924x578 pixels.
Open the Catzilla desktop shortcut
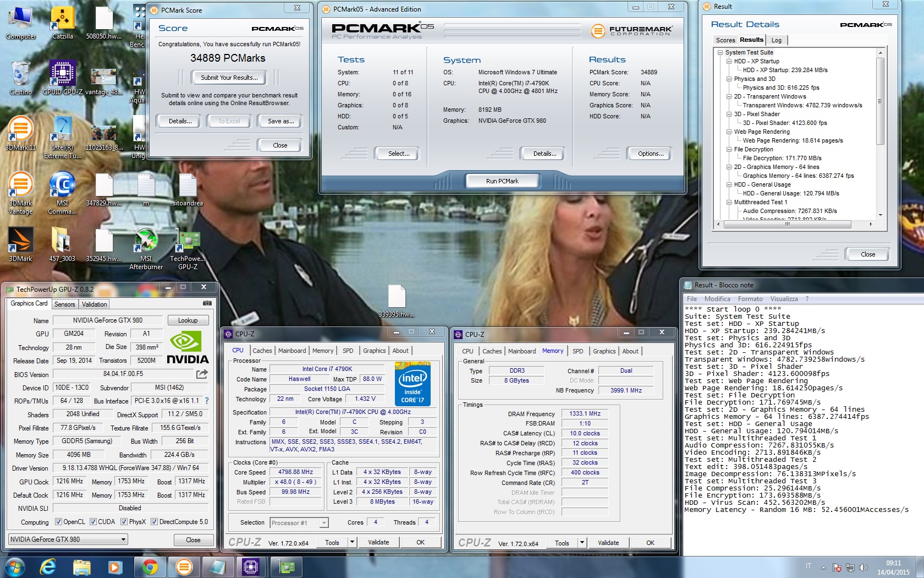click(62, 23)
